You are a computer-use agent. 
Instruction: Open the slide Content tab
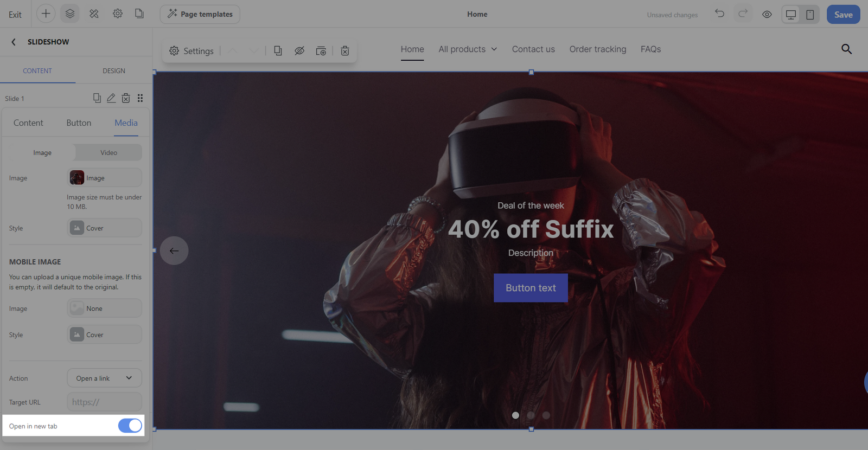28,123
